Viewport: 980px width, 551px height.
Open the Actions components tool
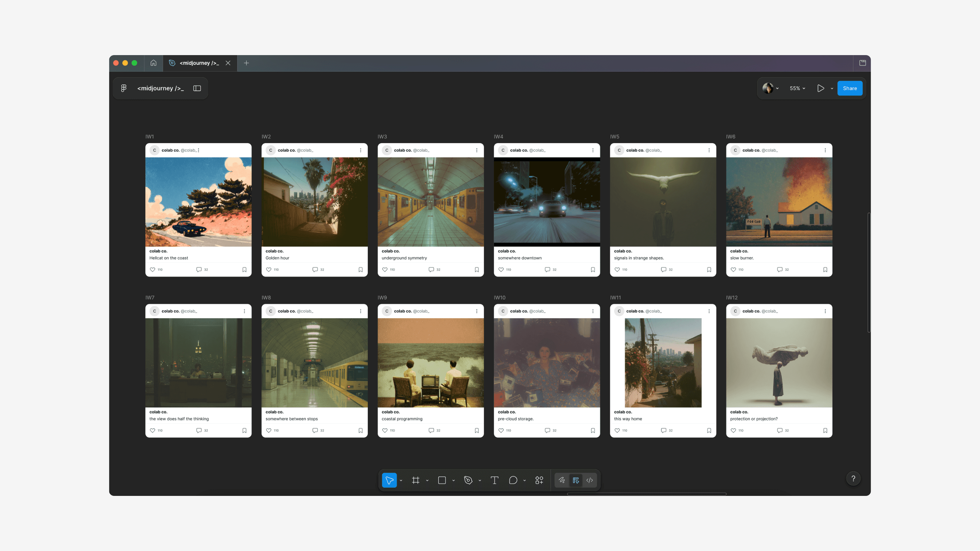(x=539, y=480)
